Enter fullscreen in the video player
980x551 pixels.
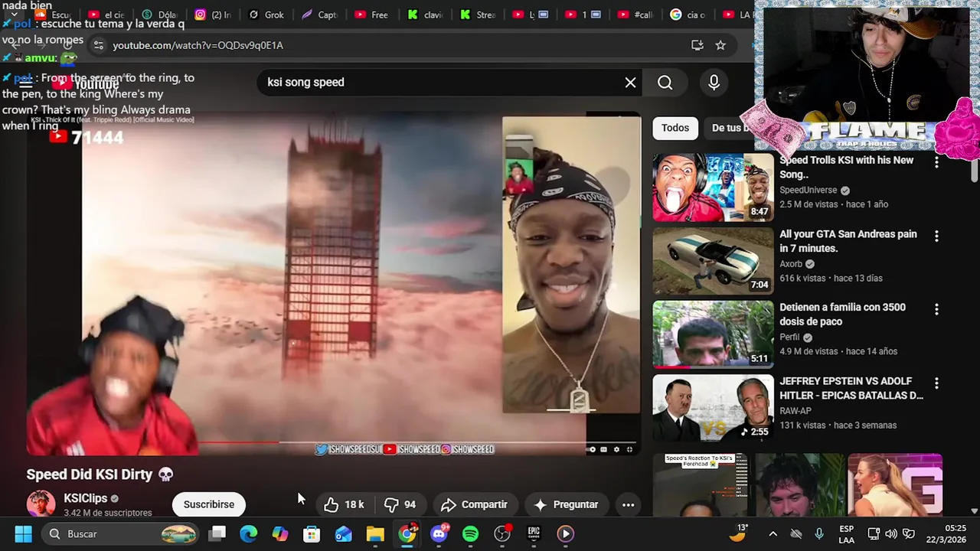(629, 449)
